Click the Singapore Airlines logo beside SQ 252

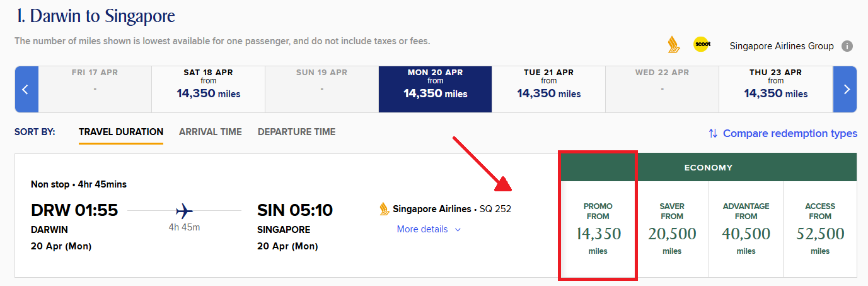pos(385,209)
